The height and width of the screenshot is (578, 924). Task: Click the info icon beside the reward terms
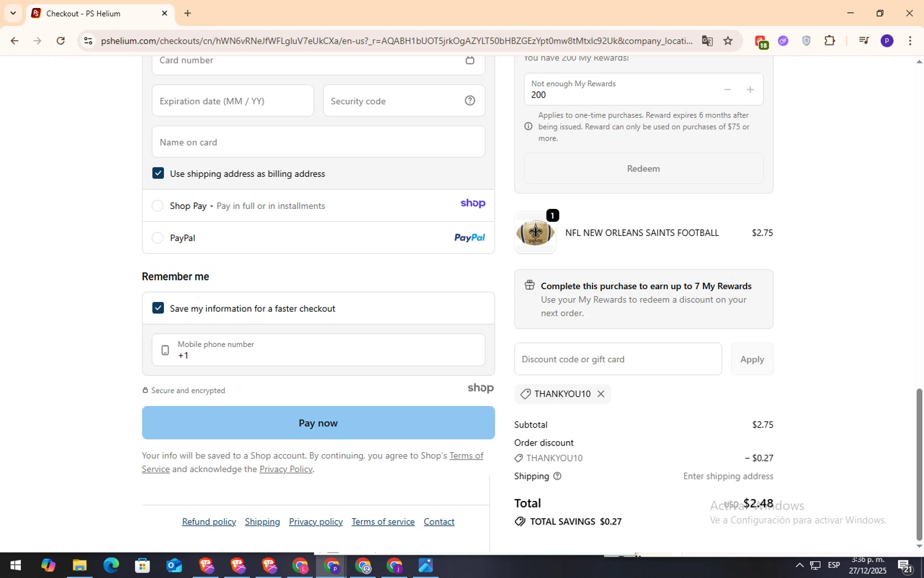coord(529,126)
